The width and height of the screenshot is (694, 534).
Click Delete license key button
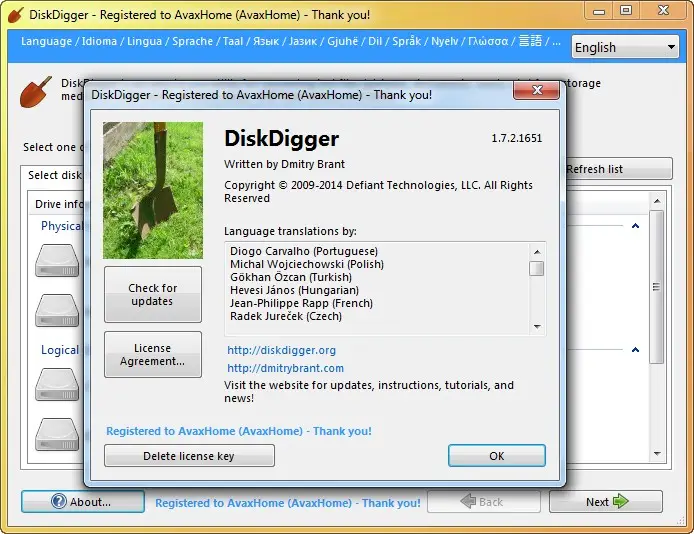[x=189, y=456]
